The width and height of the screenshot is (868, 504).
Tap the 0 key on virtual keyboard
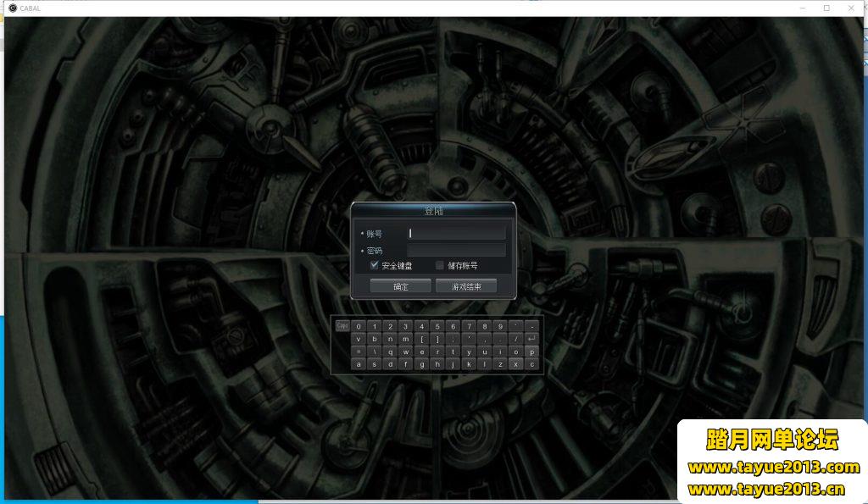359,326
